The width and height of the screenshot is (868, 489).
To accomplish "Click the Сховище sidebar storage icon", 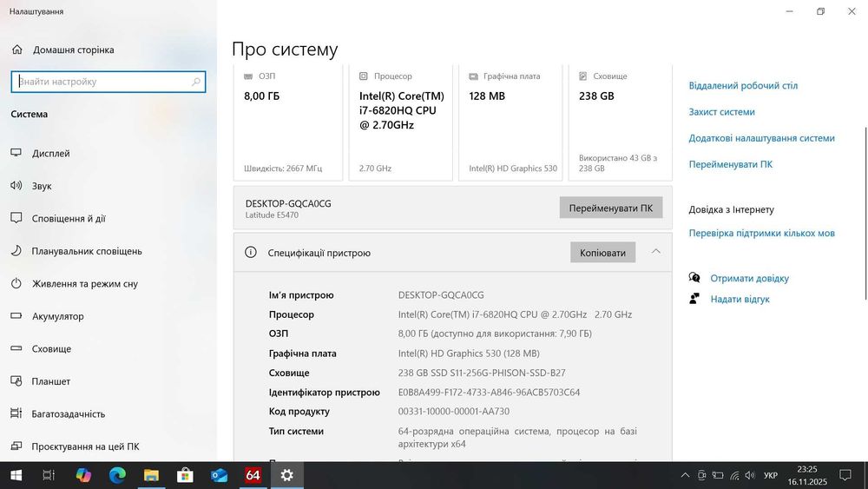I will (16, 349).
